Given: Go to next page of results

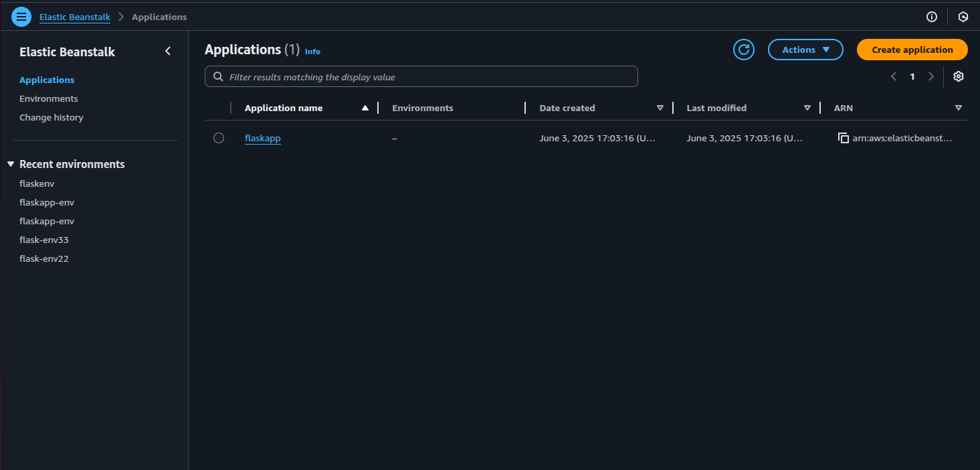Looking at the screenshot, I should click(931, 76).
